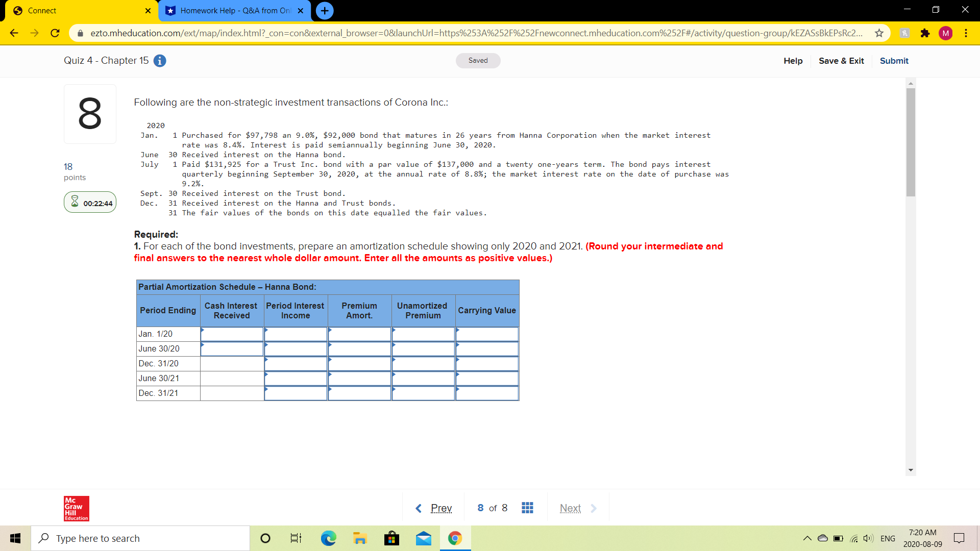Select Jan. 1/20 Cash Interest Received cell

(x=232, y=334)
